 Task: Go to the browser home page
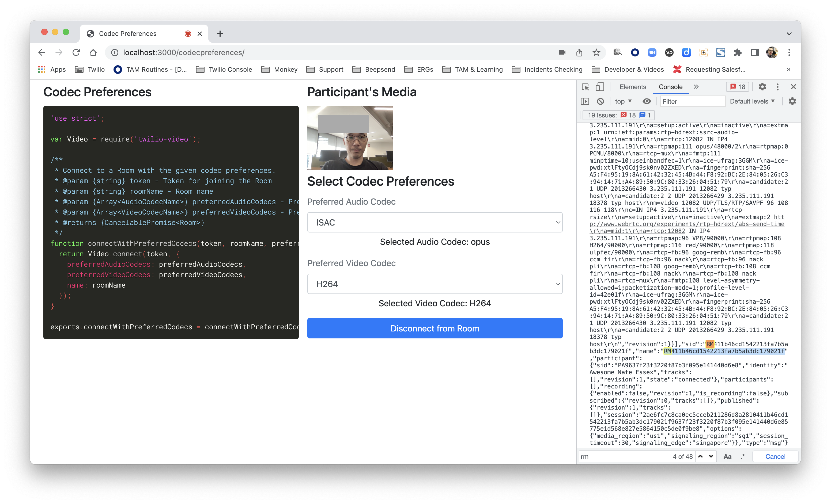93,52
